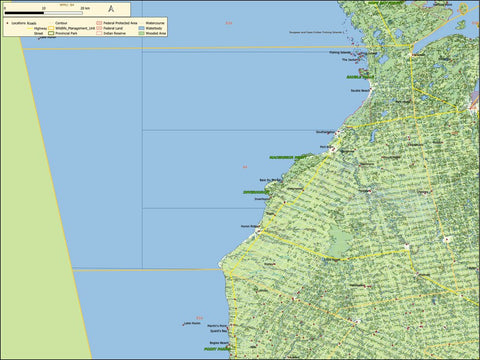Click the black-and-white scale bar

tap(43, 13)
